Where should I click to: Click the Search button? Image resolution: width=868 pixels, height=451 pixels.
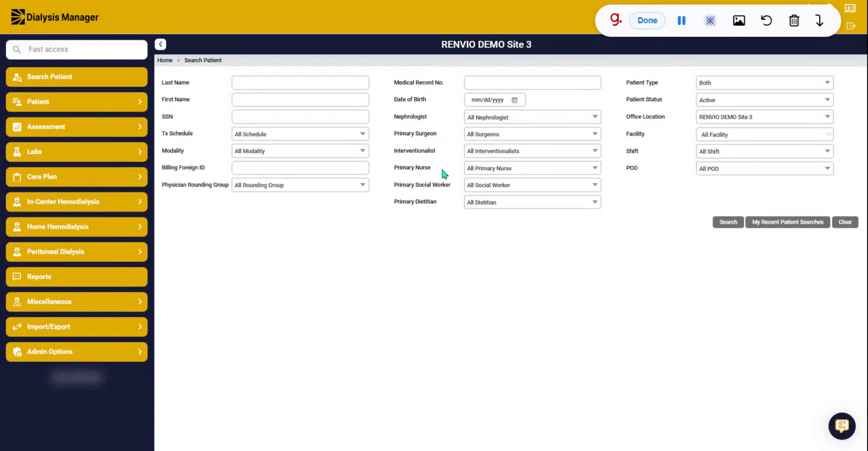pyautogui.click(x=728, y=222)
